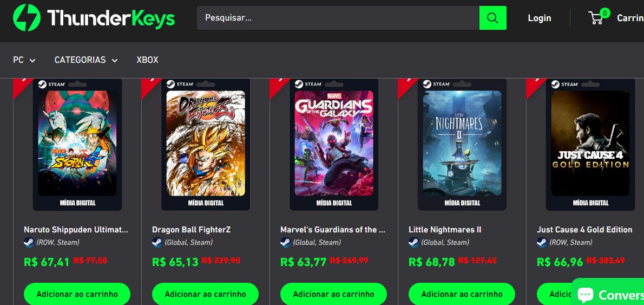The image size is (644, 305).
Task: Click the cart item count badge
Action: 604,13
